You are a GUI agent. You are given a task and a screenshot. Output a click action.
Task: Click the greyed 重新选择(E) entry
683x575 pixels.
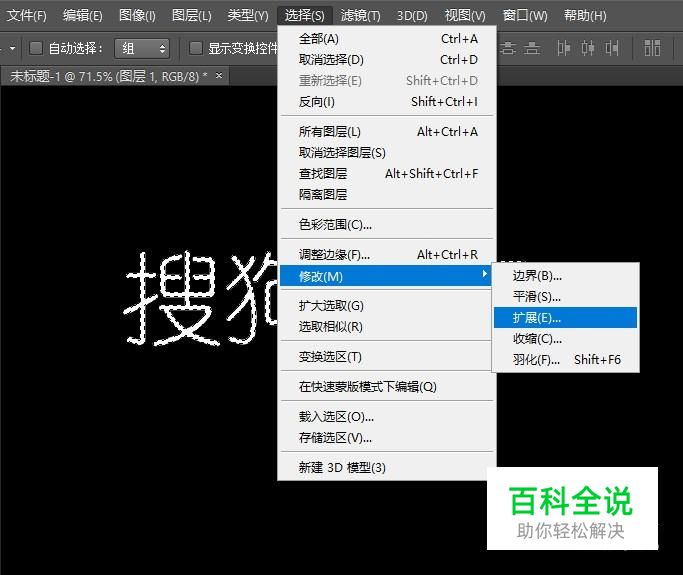(x=387, y=81)
